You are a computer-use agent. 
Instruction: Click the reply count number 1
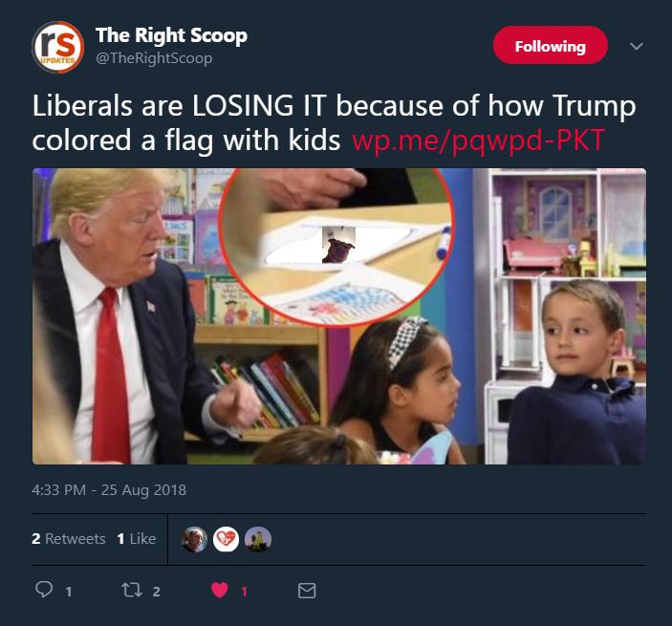coord(69,592)
